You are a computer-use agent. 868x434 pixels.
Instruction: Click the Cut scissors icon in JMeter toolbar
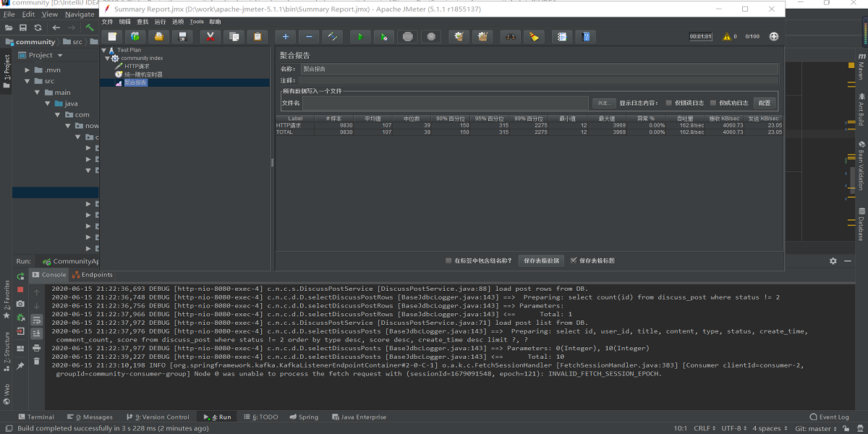point(210,36)
